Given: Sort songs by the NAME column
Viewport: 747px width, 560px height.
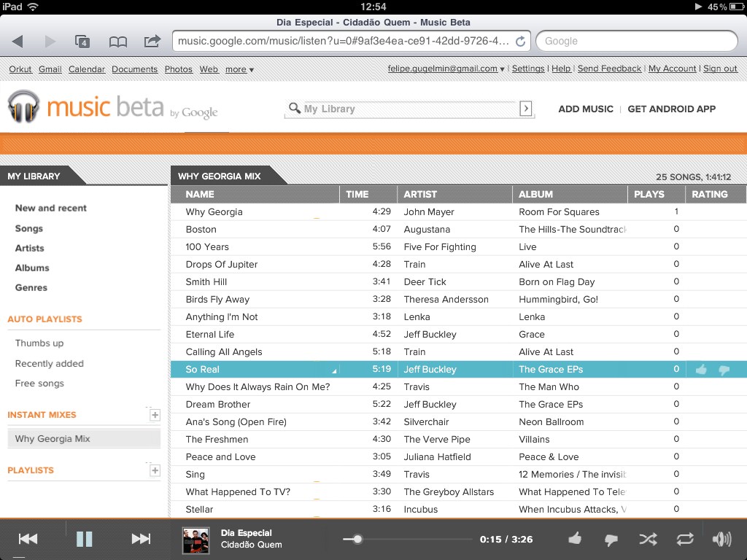Looking at the screenshot, I should pyautogui.click(x=255, y=194).
